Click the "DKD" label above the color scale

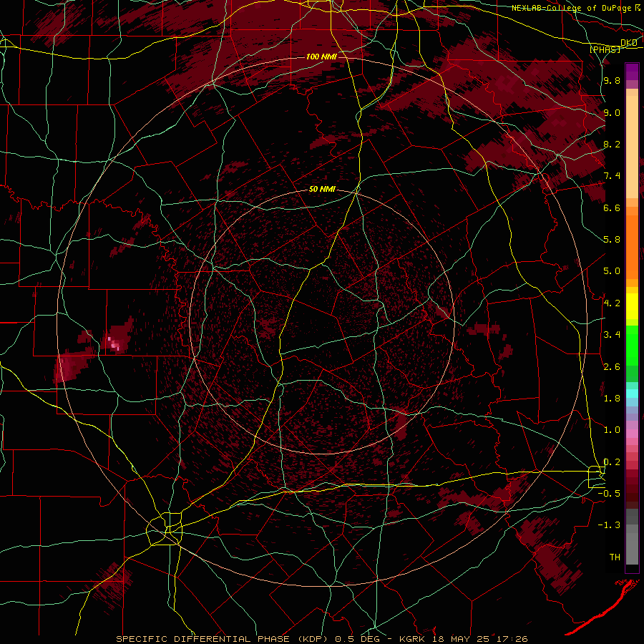tap(629, 43)
